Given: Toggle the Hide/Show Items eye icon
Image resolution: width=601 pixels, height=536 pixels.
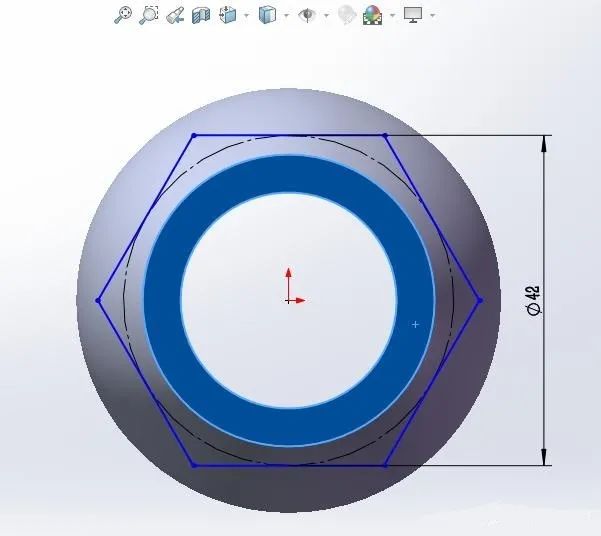Looking at the screenshot, I should (x=307, y=15).
